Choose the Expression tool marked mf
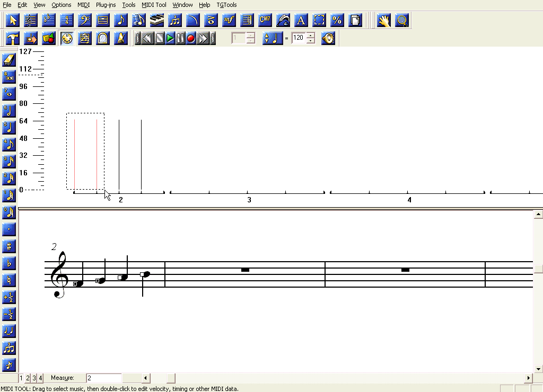Viewport: 543px width, 392px height. 229,21
